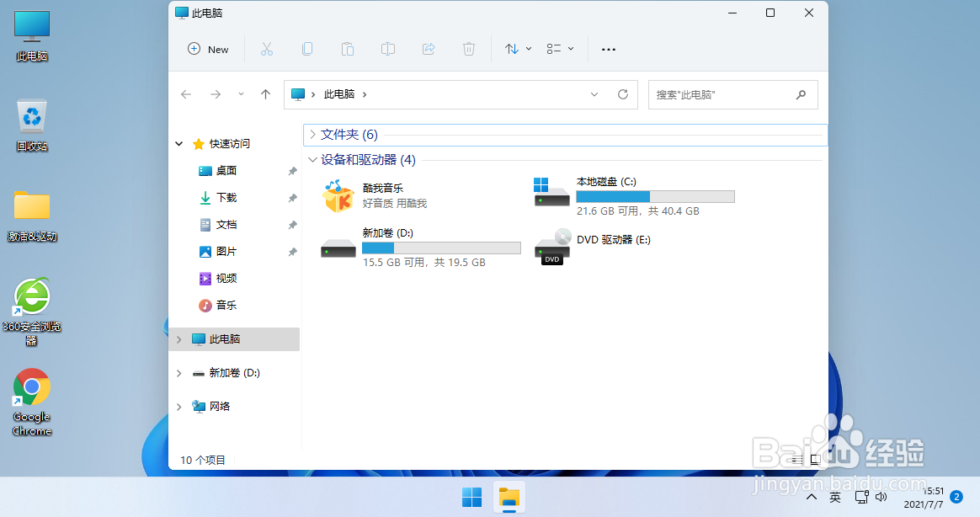Viewport: 980px width, 517px height.
Task: Open the See more ellipsis menu
Action: coord(609,49)
